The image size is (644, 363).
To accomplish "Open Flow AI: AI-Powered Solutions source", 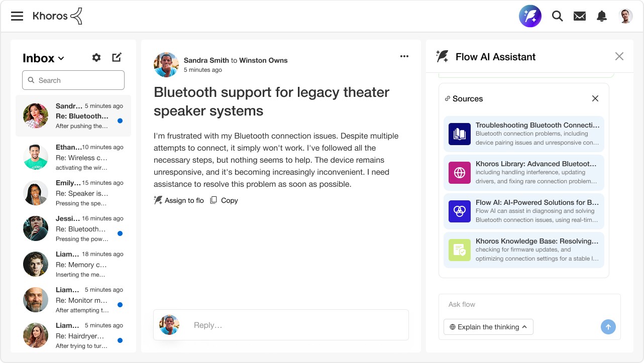I will pos(524,211).
